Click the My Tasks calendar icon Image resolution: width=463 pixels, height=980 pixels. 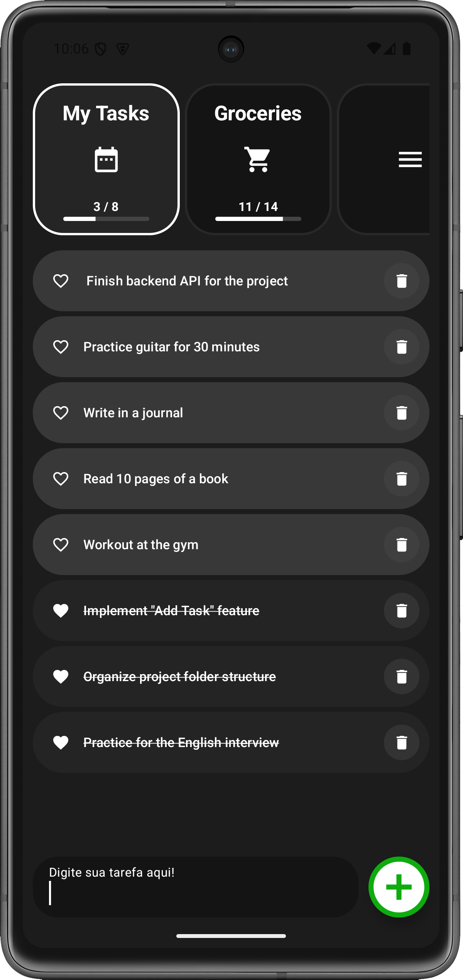pos(106,159)
